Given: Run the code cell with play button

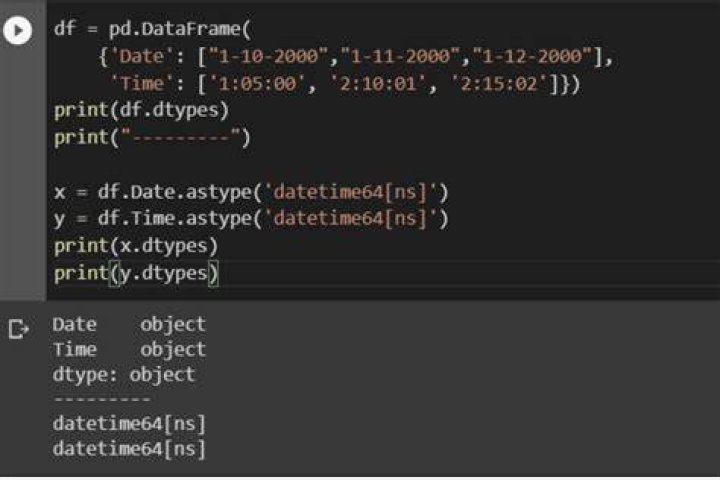Looking at the screenshot, I should pyautogui.click(x=17, y=30).
